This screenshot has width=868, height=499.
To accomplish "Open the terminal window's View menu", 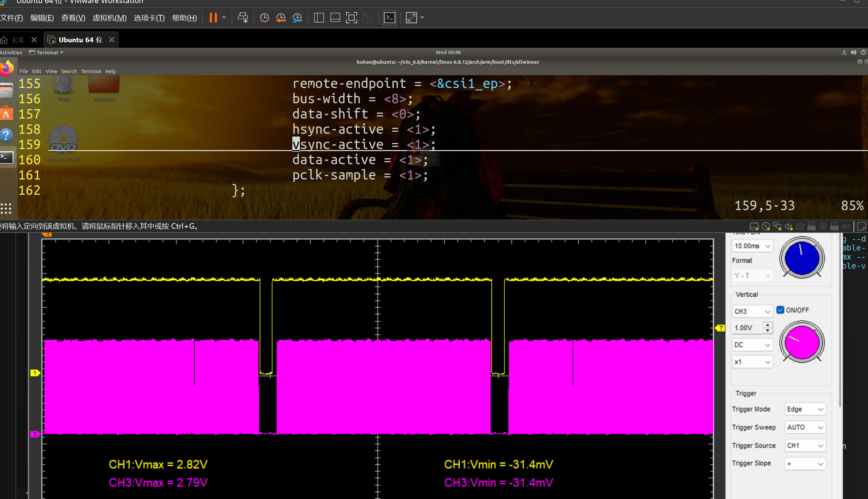I will pos(51,71).
